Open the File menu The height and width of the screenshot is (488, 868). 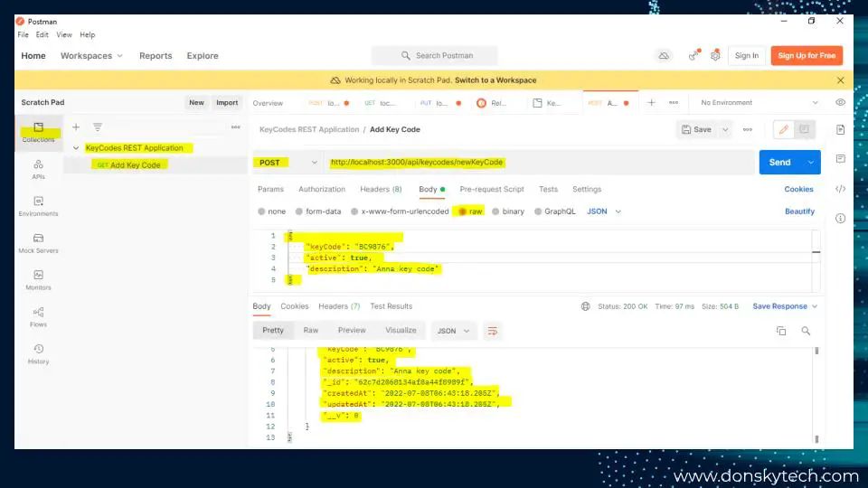(23, 34)
